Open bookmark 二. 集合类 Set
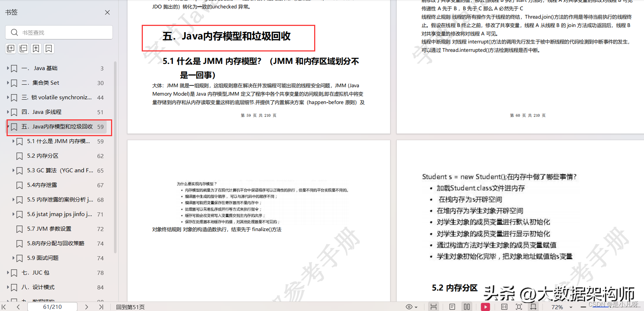Viewport: 644px width, 311px height. [x=40, y=83]
